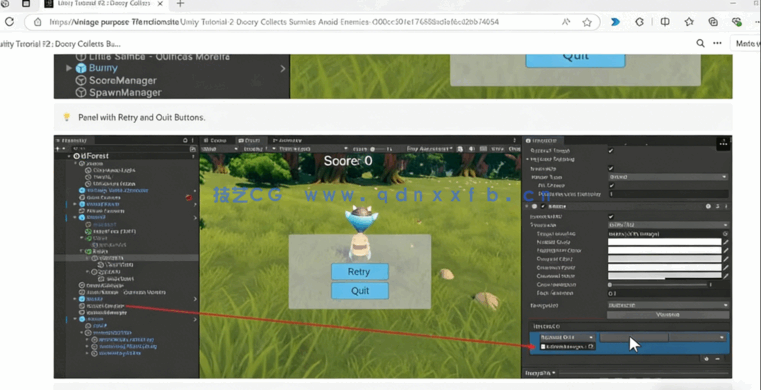Expand the Bunny object arrow in upper Hierarchy
761x390 pixels.
tap(69, 68)
